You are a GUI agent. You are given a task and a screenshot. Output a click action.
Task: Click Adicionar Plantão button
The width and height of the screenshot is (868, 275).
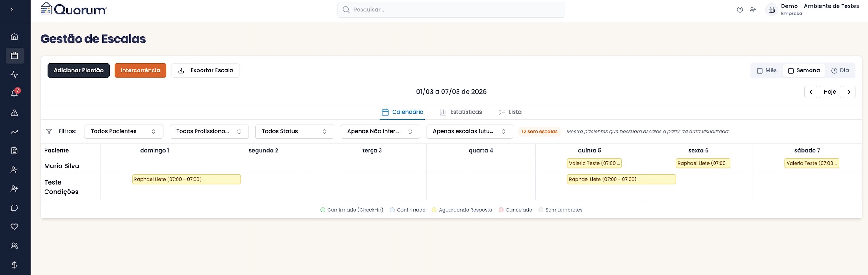(79, 70)
